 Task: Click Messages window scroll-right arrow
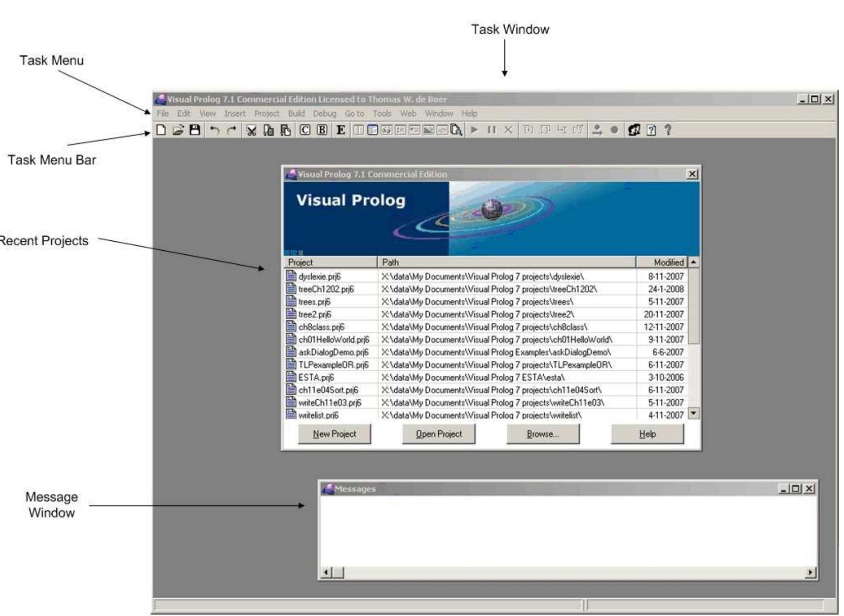810,572
